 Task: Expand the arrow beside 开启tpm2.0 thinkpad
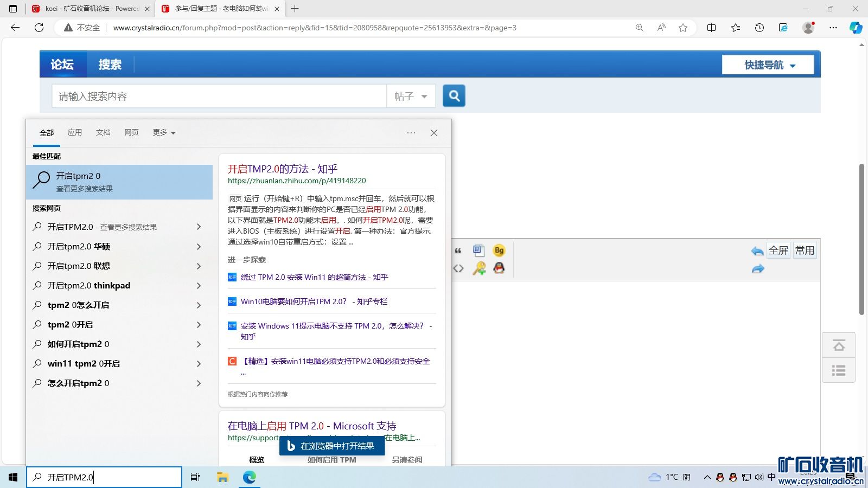tap(199, 286)
